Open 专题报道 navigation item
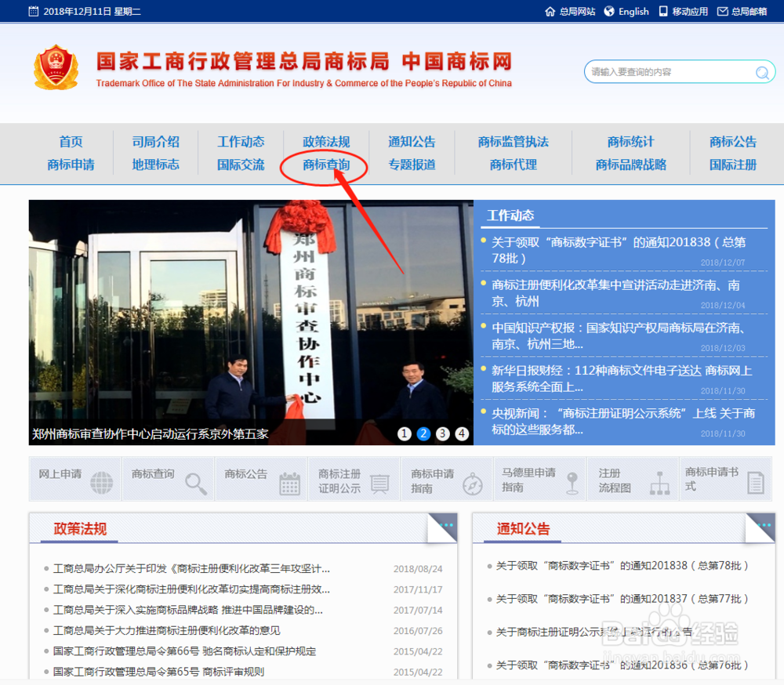The width and height of the screenshot is (784, 685). [x=412, y=165]
